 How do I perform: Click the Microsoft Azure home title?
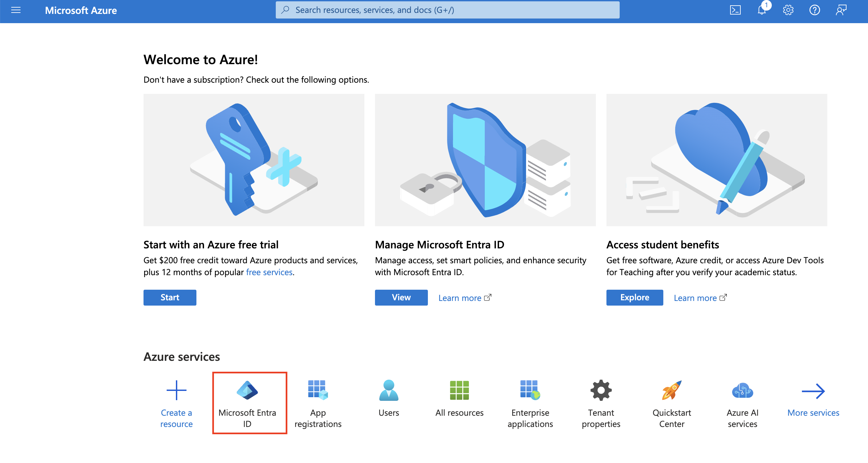[81, 10]
